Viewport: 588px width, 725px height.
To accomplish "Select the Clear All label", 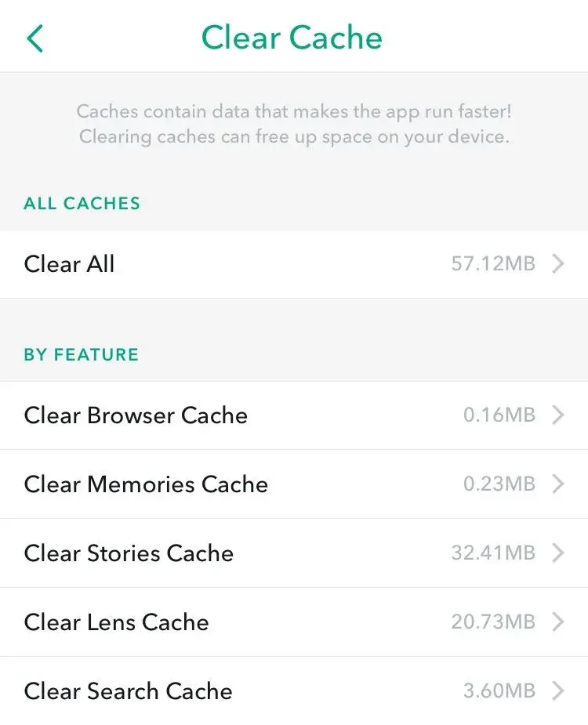I will click(x=70, y=264).
